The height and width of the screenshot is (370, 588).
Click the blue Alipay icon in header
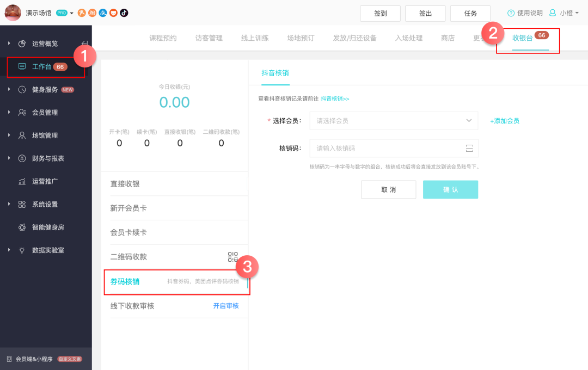(x=103, y=13)
